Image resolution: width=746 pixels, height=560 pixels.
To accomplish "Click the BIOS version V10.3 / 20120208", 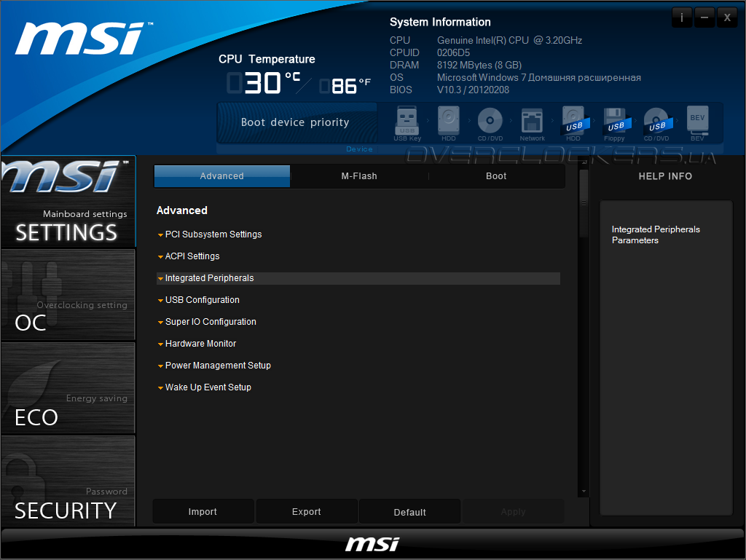I will click(x=473, y=90).
